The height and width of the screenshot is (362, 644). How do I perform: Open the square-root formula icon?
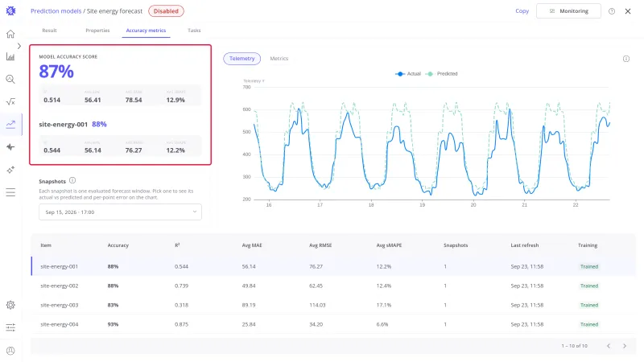click(x=10, y=102)
